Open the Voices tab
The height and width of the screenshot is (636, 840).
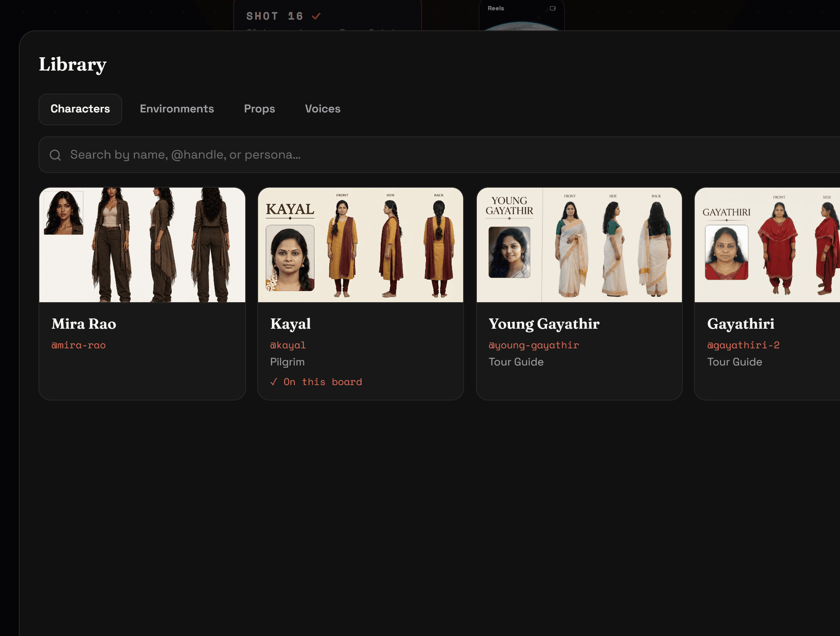[323, 109]
